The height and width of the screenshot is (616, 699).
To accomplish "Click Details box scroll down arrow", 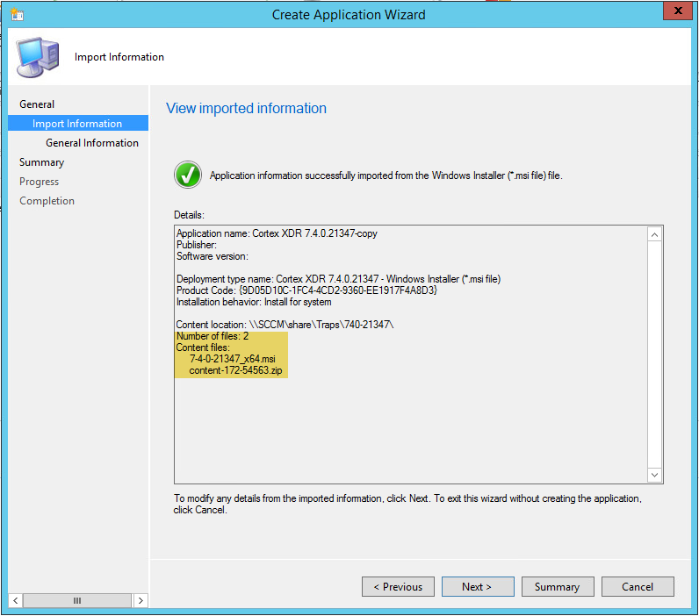I will click(x=654, y=475).
